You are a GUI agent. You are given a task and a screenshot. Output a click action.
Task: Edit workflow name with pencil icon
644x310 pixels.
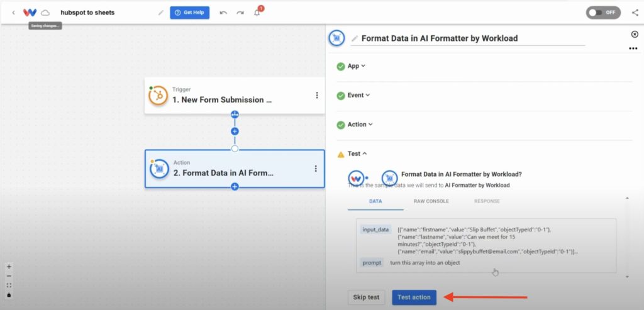click(160, 13)
